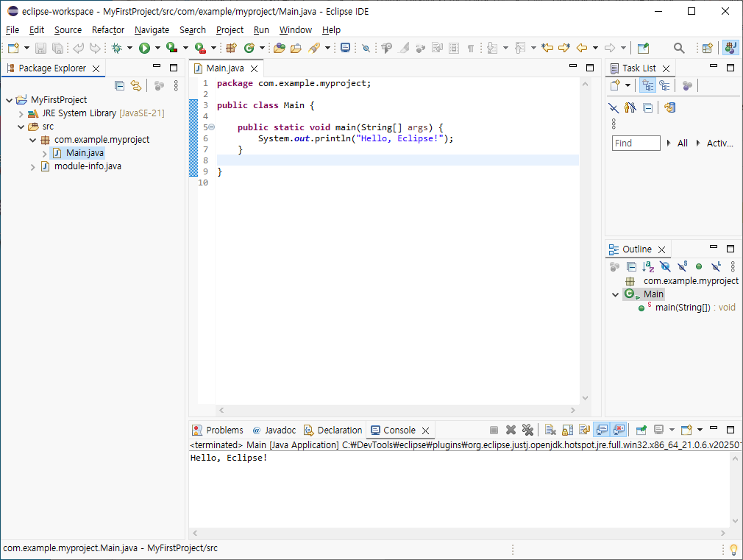The width and height of the screenshot is (743, 560).
Task: Expand JRE System Library node
Action: 21,114
